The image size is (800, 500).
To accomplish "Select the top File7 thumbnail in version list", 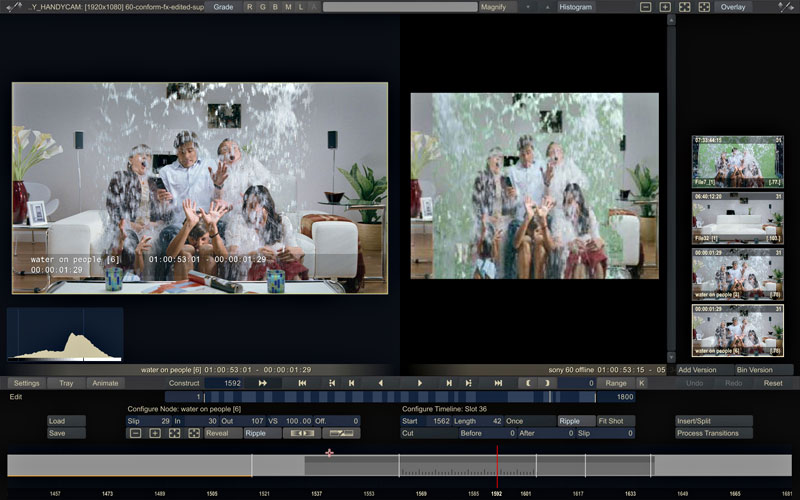I will 737,162.
